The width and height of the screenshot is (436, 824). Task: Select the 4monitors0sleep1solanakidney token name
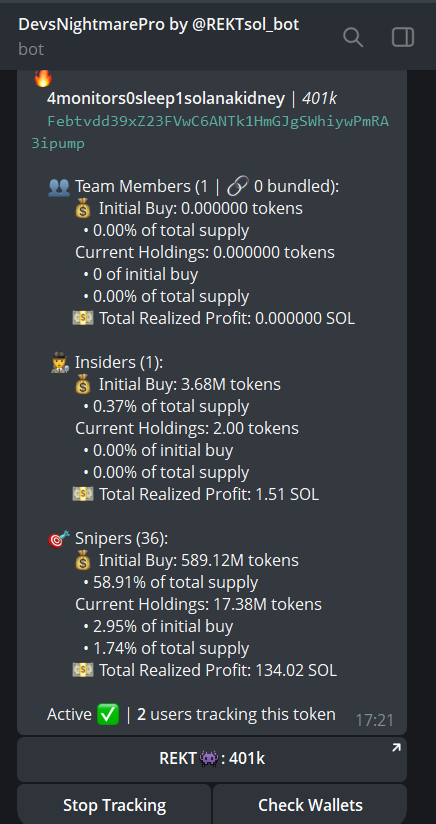pos(166,98)
